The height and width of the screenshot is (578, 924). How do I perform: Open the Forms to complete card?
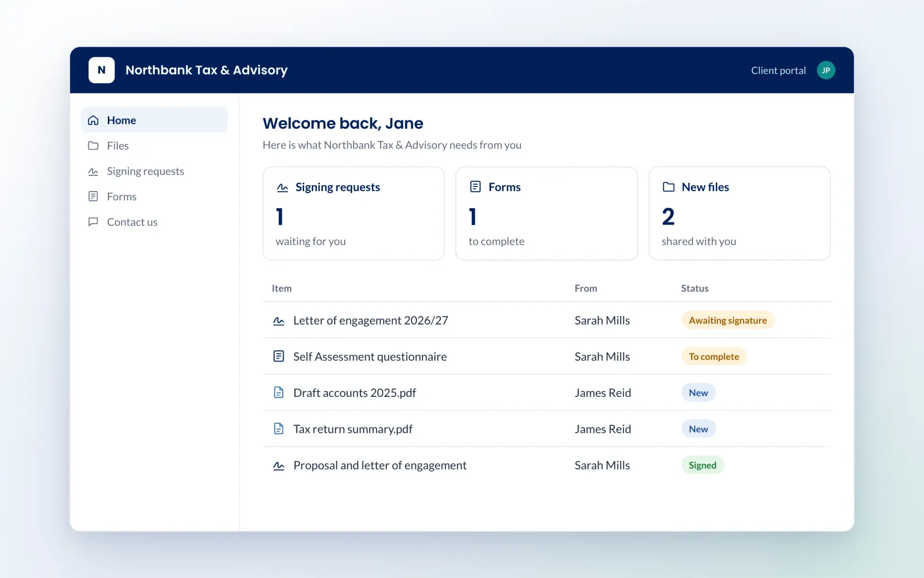(x=547, y=213)
